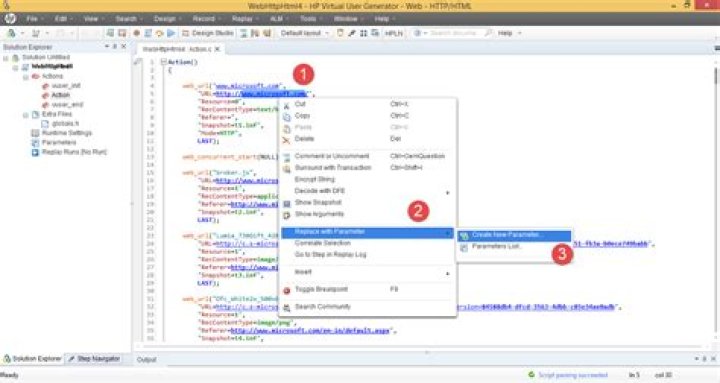Choose Encrypt String menu item
720x383 pixels.
(x=367, y=179)
